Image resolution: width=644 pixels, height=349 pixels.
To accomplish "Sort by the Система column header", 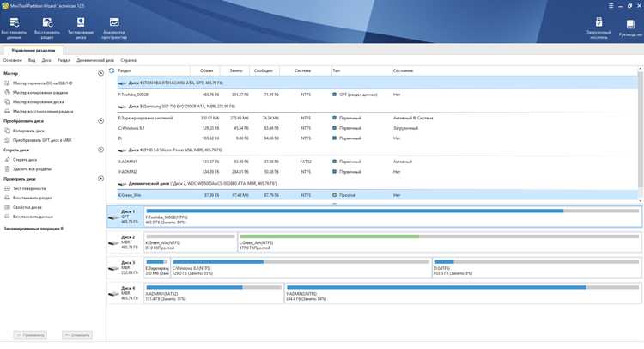I will point(305,70).
